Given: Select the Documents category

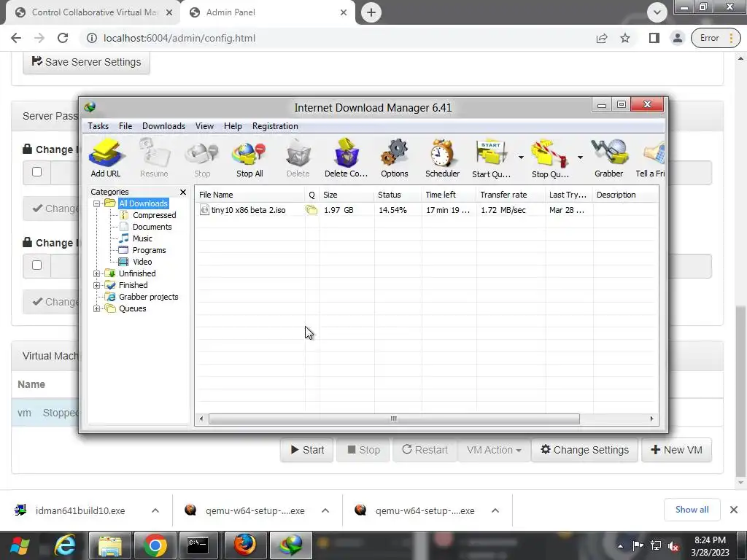Looking at the screenshot, I should point(152,227).
